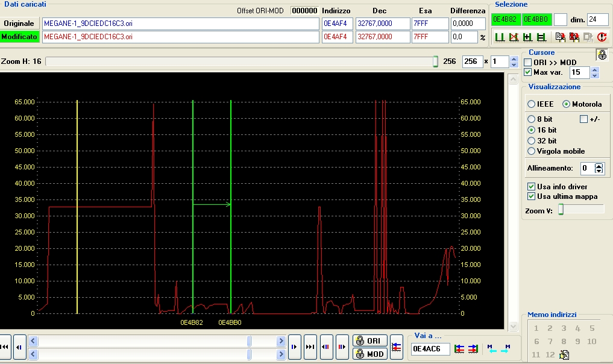Image resolution: width=613 pixels, height=364 pixels.
Task: Go to previous difference marker button
Action: tap(327, 347)
